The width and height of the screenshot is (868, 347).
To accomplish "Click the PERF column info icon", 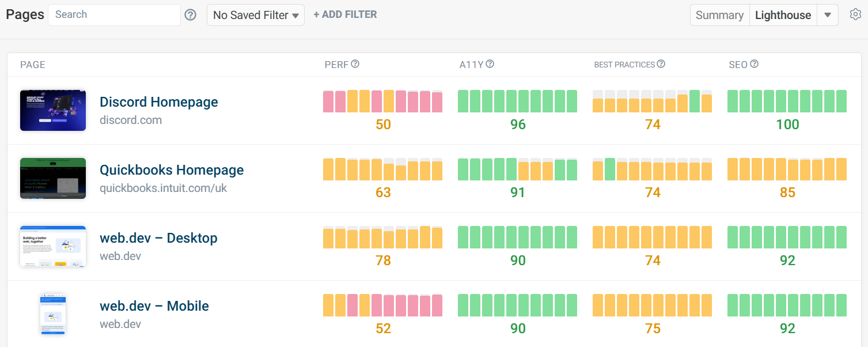I will pos(355,64).
